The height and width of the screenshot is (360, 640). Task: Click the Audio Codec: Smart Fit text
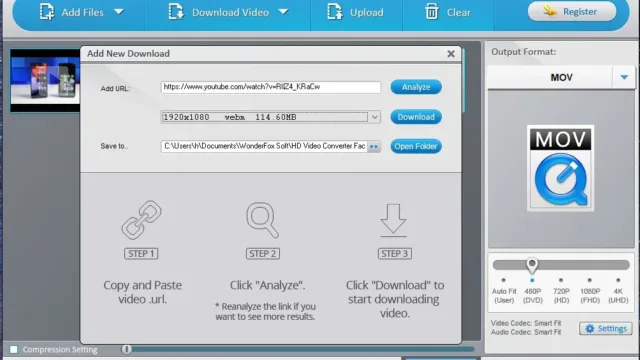tap(526, 332)
